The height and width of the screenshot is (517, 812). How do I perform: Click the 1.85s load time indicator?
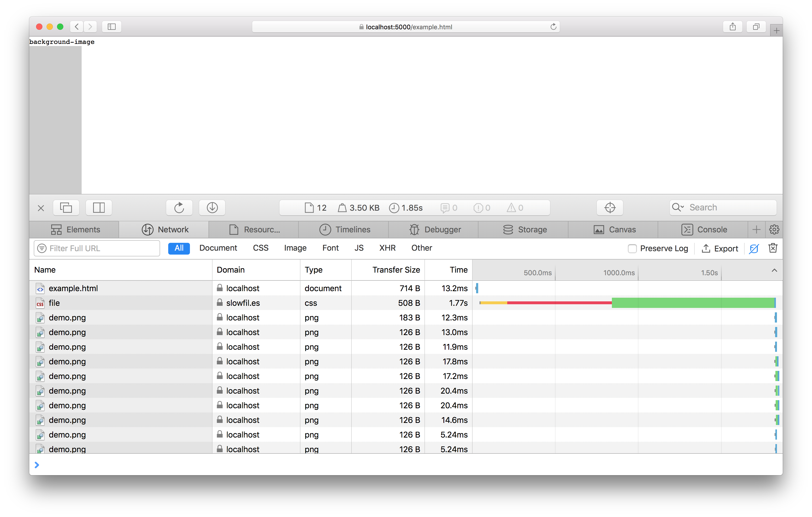tap(406, 208)
